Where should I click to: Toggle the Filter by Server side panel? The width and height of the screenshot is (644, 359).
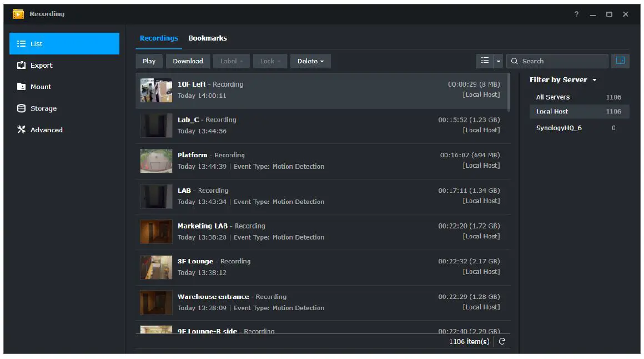620,61
